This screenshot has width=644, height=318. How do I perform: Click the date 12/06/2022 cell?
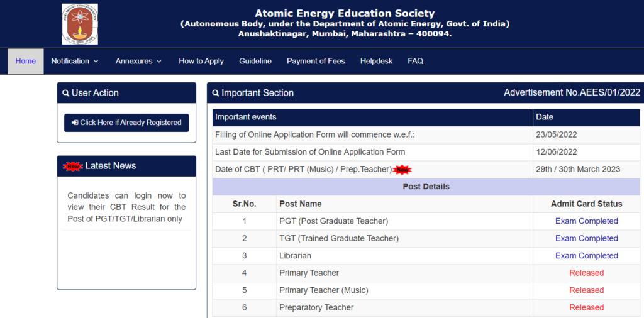click(x=586, y=152)
